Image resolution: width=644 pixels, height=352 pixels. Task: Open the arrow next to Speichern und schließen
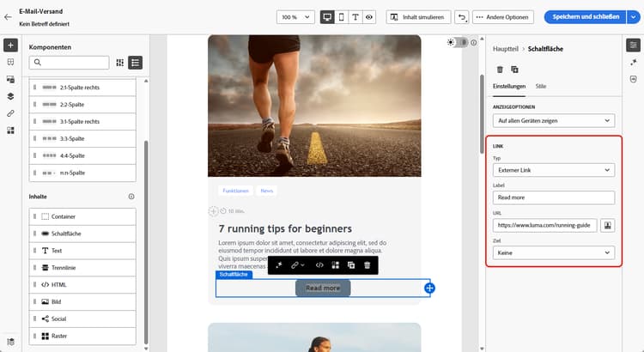(634, 17)
